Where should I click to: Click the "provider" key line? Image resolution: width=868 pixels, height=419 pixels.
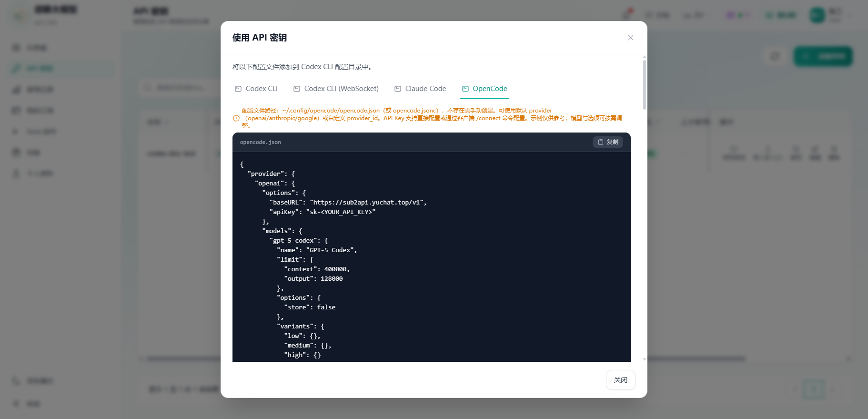271,174
